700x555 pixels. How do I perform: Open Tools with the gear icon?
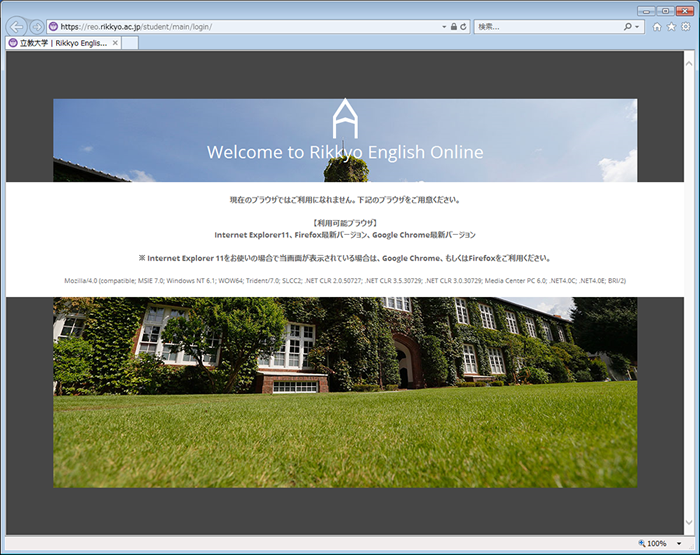click(x=686, y=27)
